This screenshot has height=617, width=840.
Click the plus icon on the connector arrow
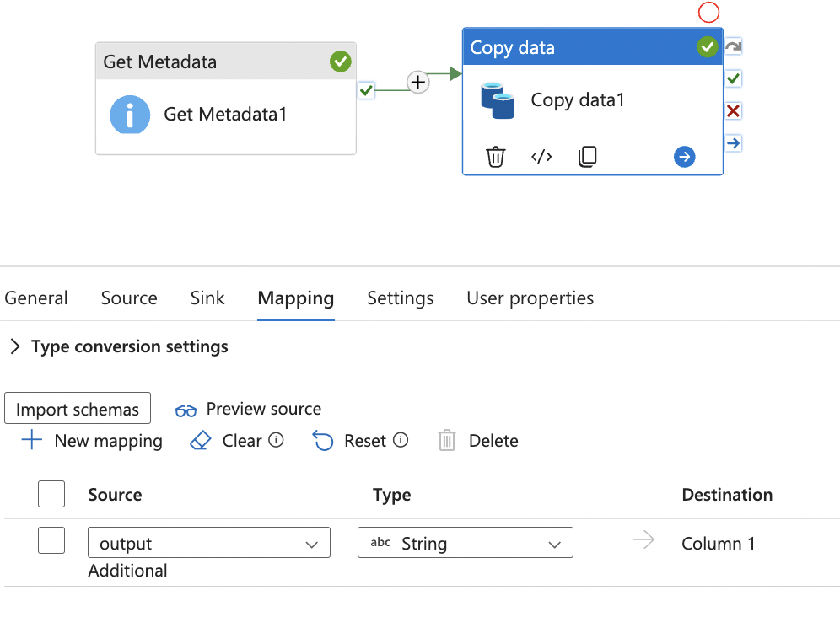tap(418, 82)
